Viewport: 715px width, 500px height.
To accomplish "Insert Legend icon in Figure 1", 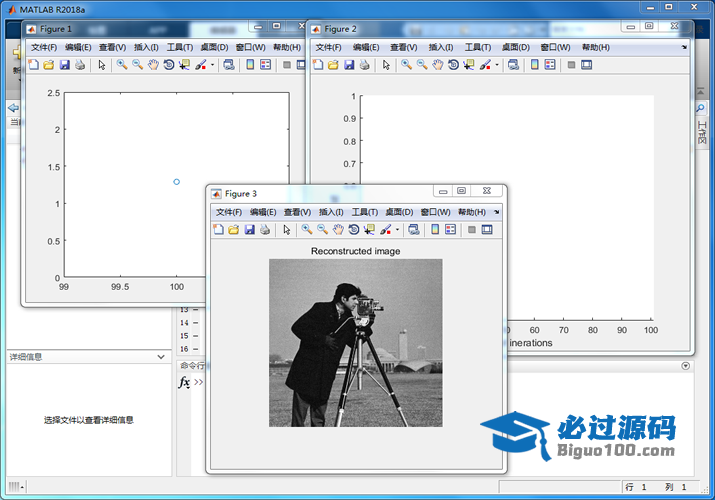I will click(265, 65).
